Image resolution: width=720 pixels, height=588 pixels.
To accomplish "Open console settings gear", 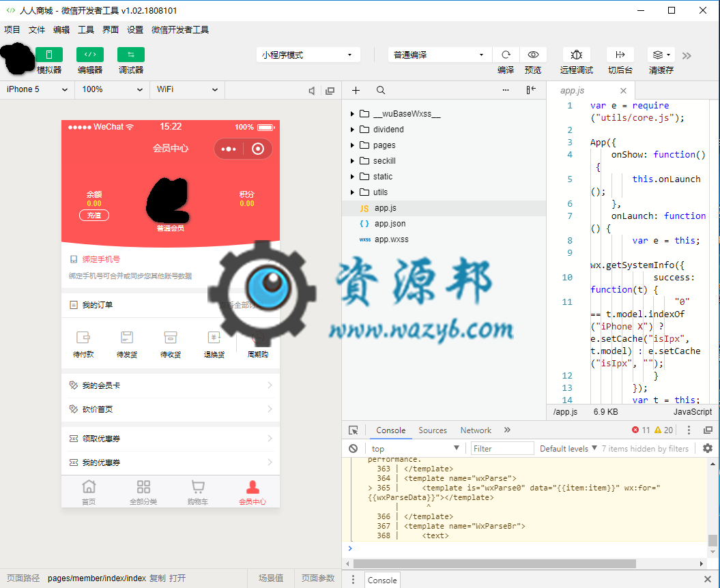I will pos(708,448).
